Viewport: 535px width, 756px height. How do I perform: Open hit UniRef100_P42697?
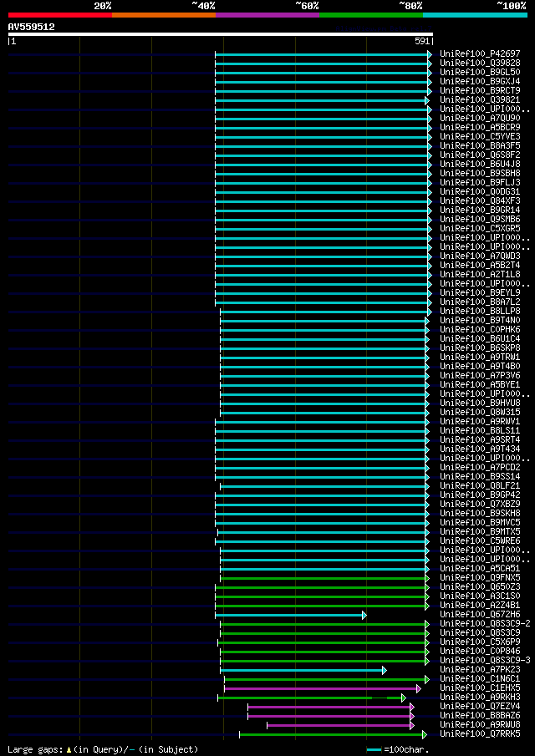click(480, 54)
